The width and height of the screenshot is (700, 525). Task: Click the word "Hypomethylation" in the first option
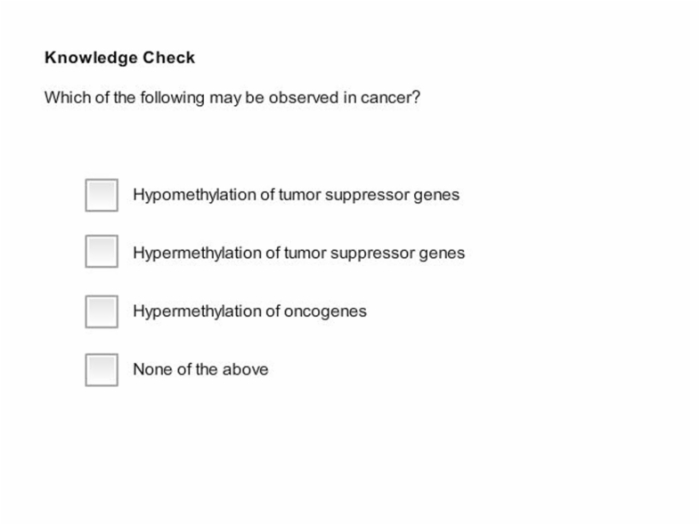194,195
